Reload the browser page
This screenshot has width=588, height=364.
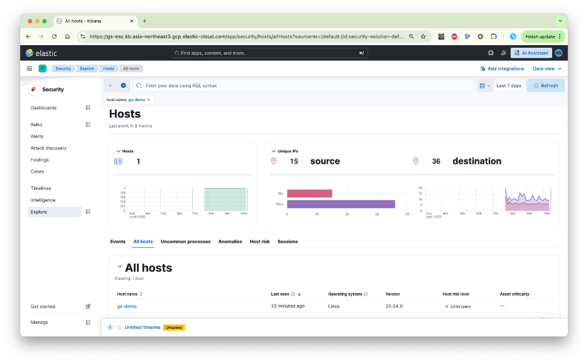[55, 36]
